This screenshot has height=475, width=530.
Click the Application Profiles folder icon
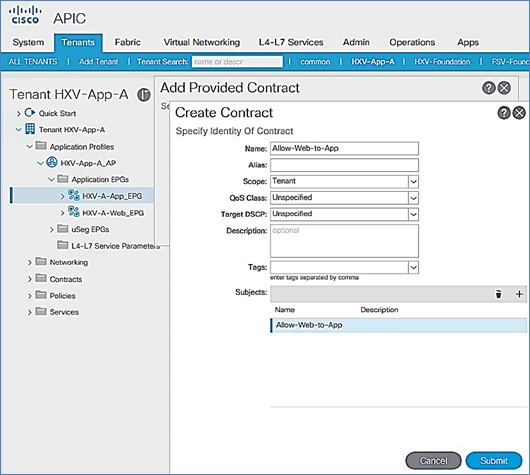pos(41,145)
